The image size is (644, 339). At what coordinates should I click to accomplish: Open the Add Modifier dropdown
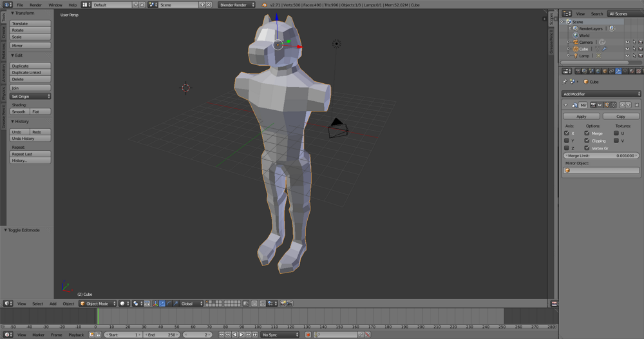point(601,94)
